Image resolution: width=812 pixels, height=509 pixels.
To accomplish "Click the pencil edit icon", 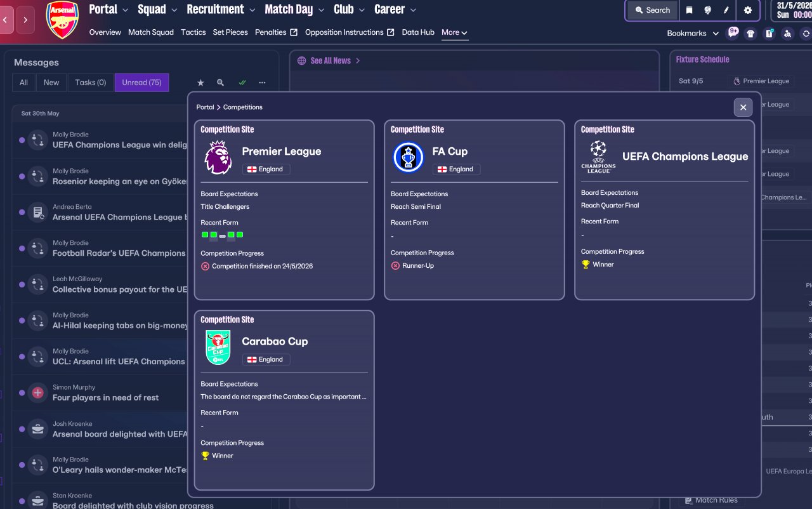I will [x=726, y=10].
